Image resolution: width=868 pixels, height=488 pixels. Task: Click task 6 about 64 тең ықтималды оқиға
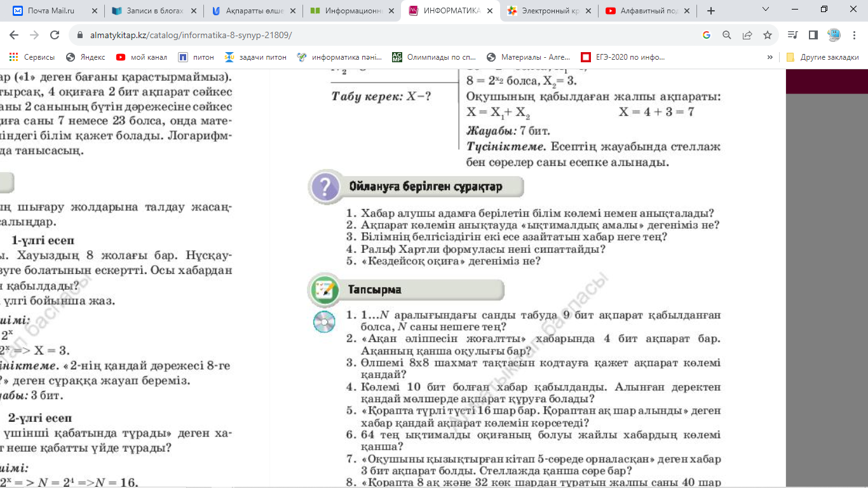534,441
